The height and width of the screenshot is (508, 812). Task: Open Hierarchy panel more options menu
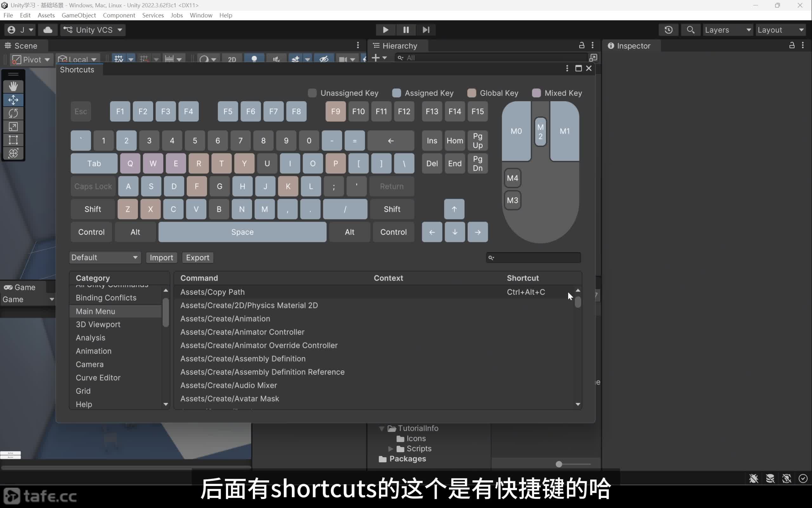pyautogui.click(x=593, y=45)
